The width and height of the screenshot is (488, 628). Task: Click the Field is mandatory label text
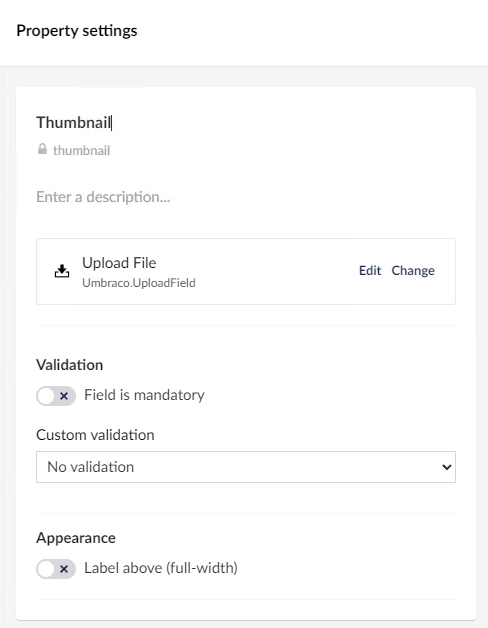(x=144, y=395)
